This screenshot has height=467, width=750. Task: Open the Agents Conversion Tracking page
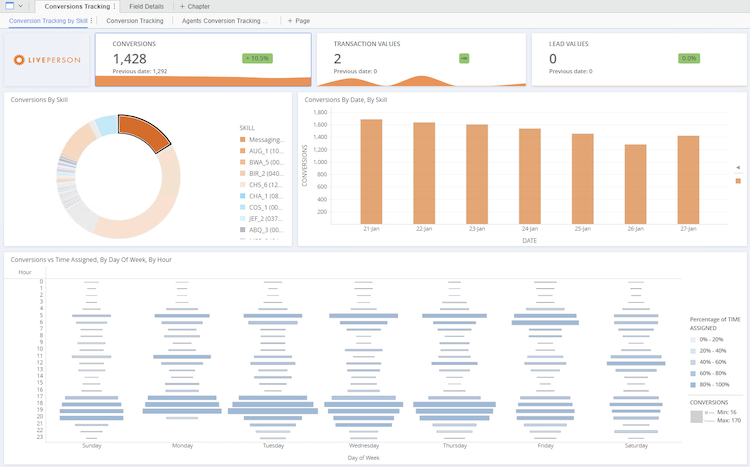point(224,21)
